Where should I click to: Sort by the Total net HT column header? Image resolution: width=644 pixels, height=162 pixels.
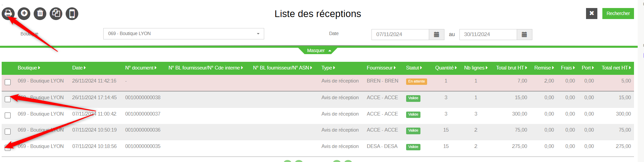(616, 68)
